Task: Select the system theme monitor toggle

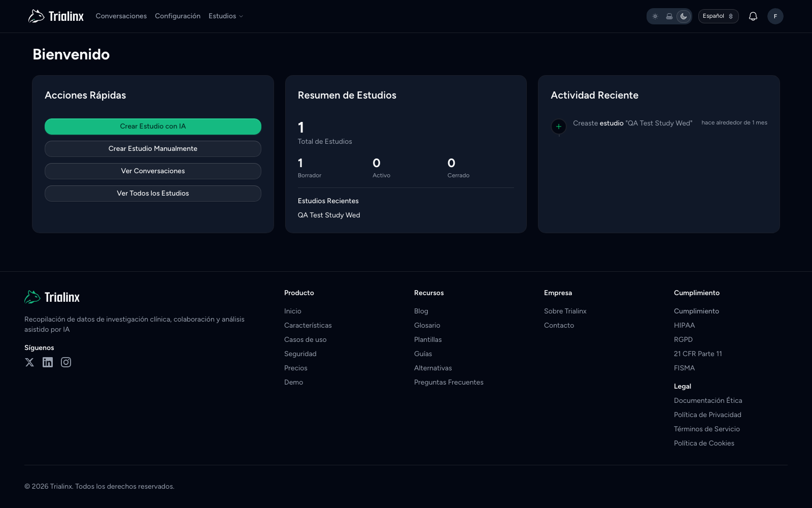Action: [669, 16]
